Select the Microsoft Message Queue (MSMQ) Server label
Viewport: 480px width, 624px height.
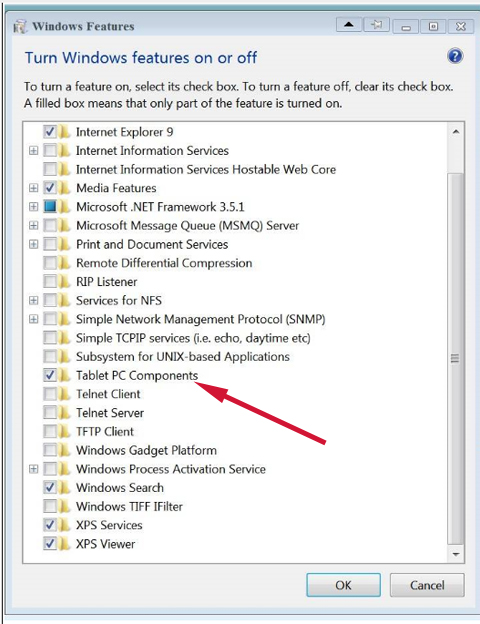click(187, 225)
